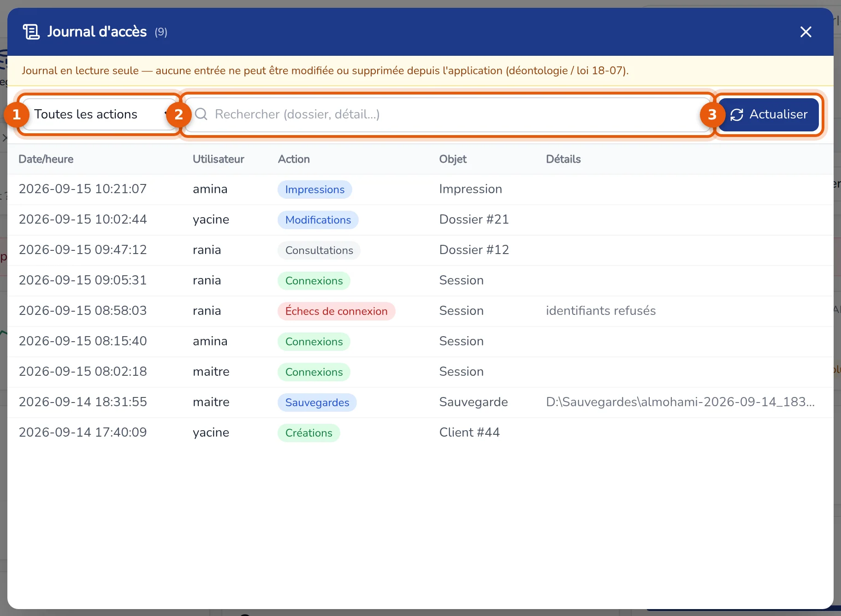Click timestamp 2026-09-14 17:40:09
The width and height of the screenshot is (841, 616).
tap(83, 432)
